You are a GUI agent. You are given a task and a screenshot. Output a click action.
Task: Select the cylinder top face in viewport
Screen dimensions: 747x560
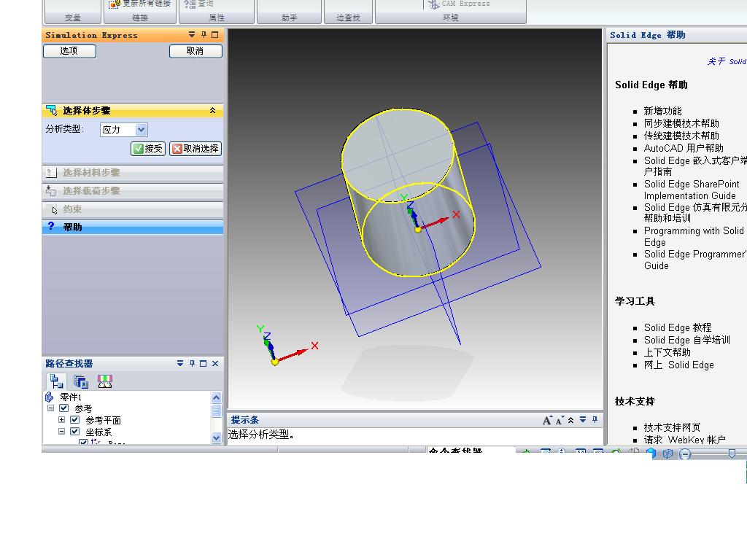click(398, 155)
